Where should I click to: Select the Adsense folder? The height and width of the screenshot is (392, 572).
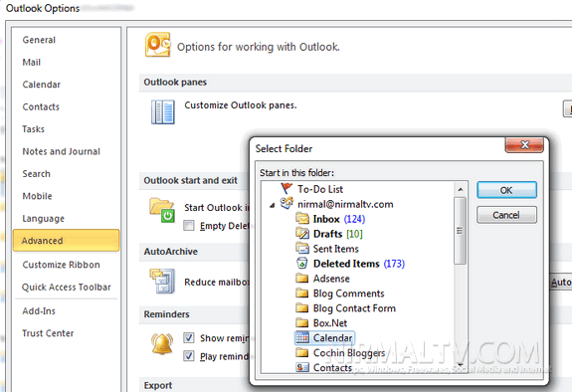(x=331, y=279)
